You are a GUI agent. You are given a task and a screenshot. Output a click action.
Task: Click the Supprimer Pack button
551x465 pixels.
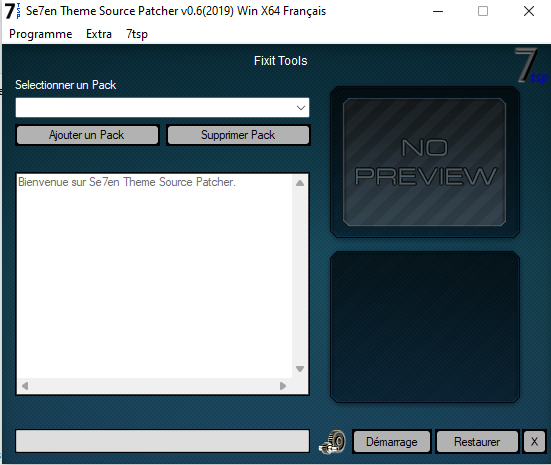click(238, 135)
